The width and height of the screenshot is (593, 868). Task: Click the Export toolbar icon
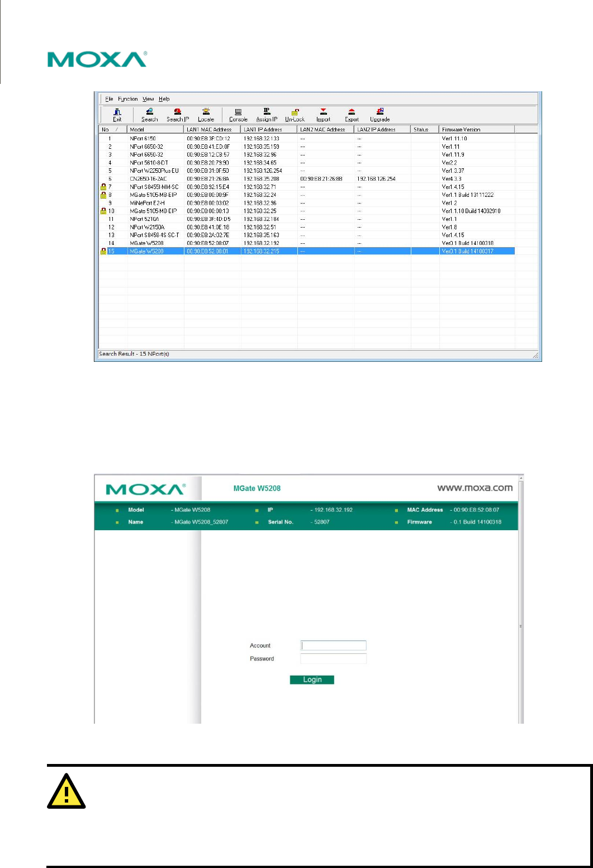click(352, 115)
